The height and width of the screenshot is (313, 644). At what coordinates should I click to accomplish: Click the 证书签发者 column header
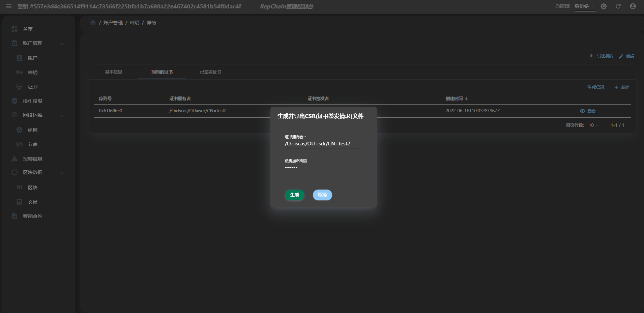point(318,98)
